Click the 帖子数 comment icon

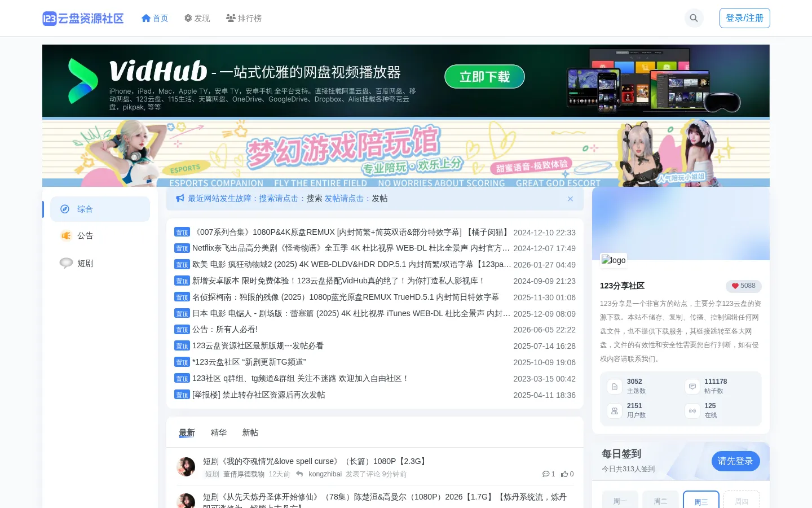(692, 386)
